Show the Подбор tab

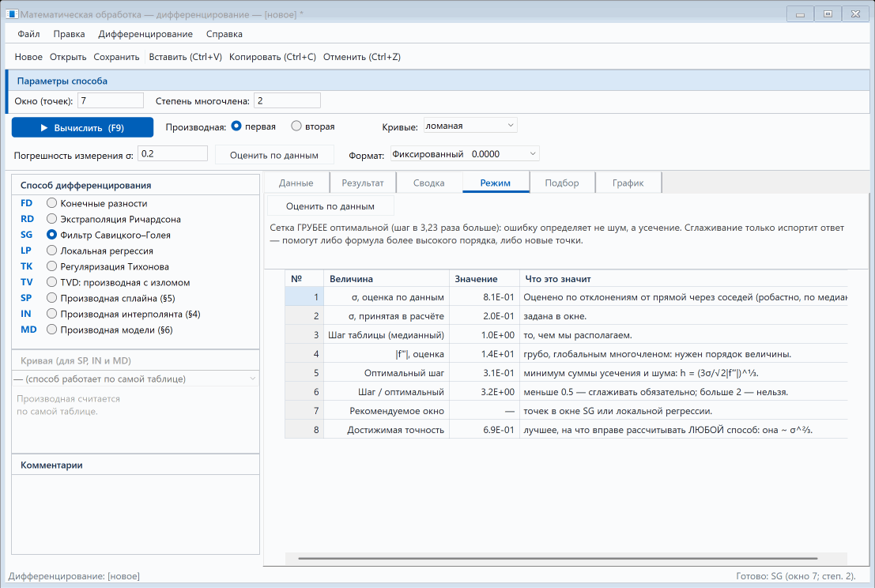(562, 183)
